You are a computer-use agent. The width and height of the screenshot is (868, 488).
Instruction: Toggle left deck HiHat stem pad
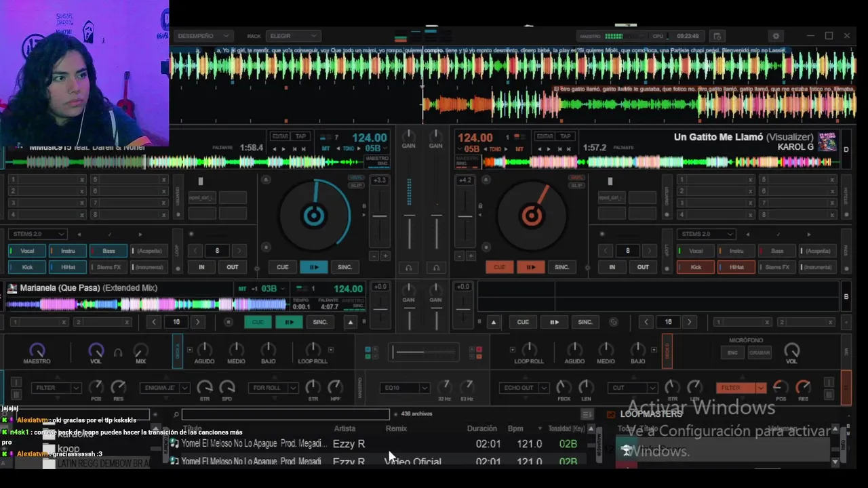(x=68, y=267)
